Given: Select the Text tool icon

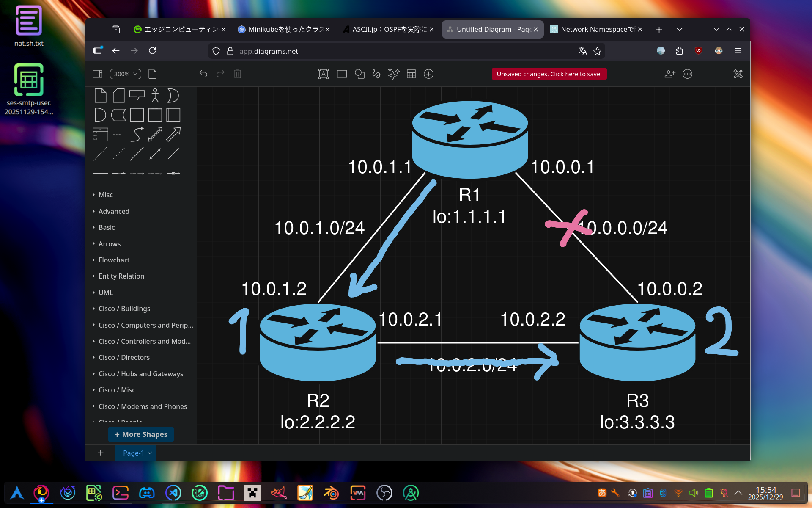Looking at the screenshot, I should 324,74.
